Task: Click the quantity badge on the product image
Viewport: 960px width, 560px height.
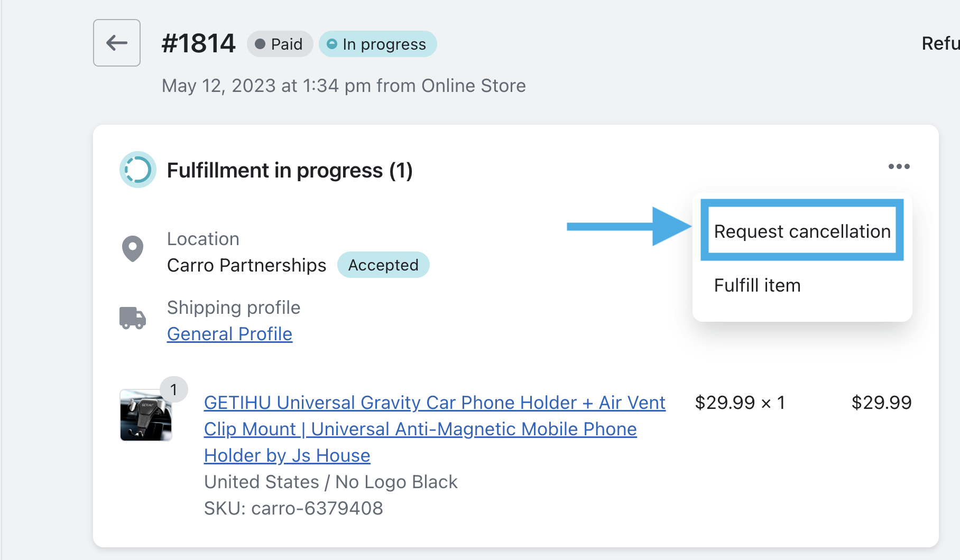Action: (x=173, y=390)
